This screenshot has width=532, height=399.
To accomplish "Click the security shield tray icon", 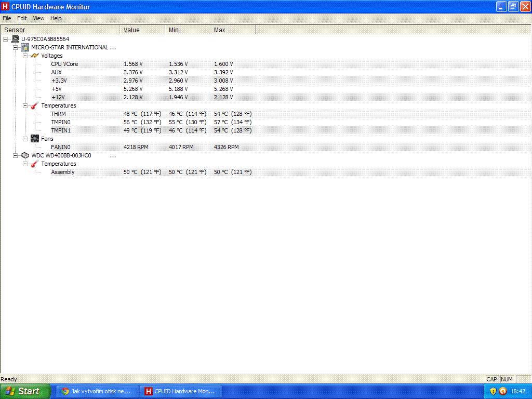I will tap(493, 391).
